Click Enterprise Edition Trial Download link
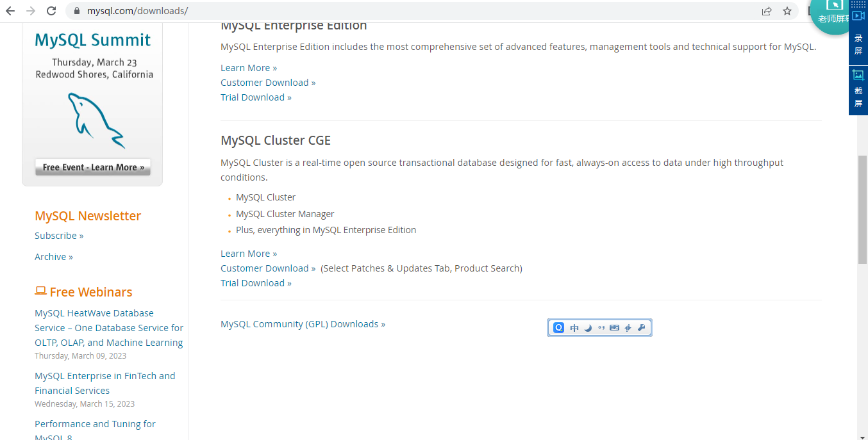Screen dimensions: 868x440 [x=256, y=97]
